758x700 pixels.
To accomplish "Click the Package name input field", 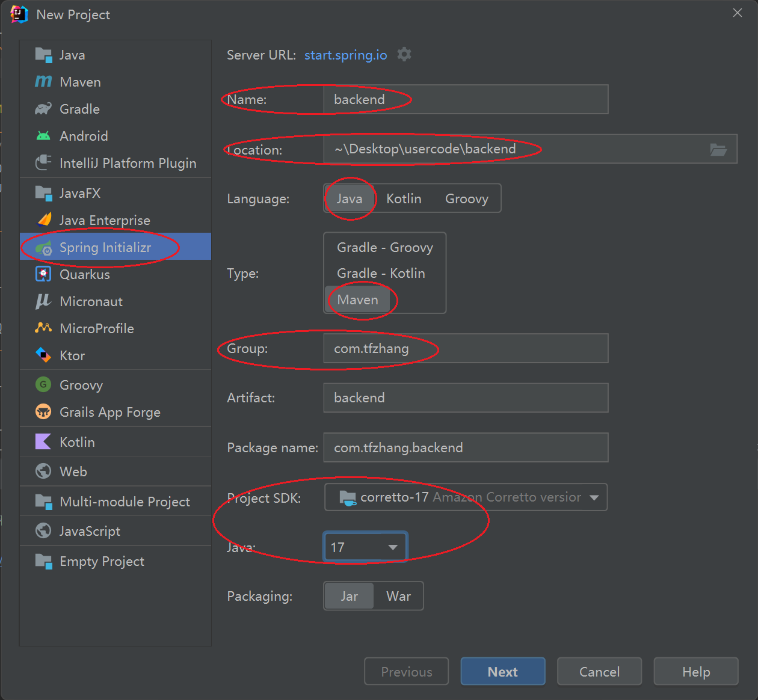I will [x=466, y=447].
